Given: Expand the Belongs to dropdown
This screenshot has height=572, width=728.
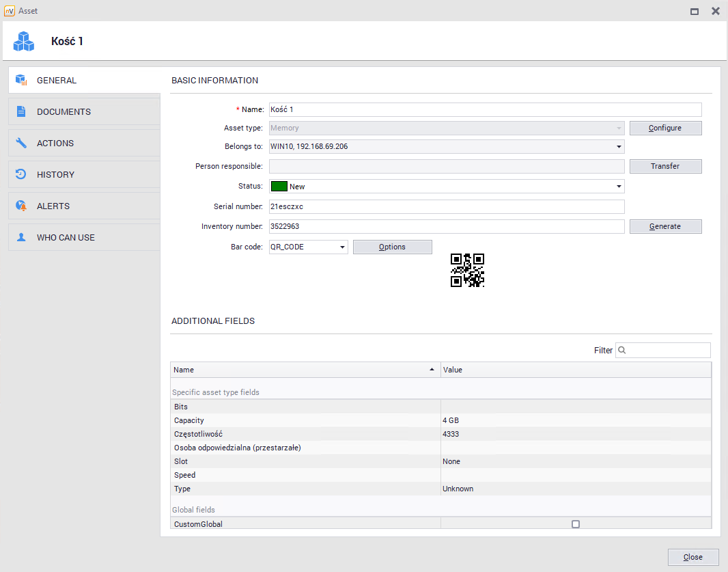Looking at the screenshot, I should coord(619,146).
